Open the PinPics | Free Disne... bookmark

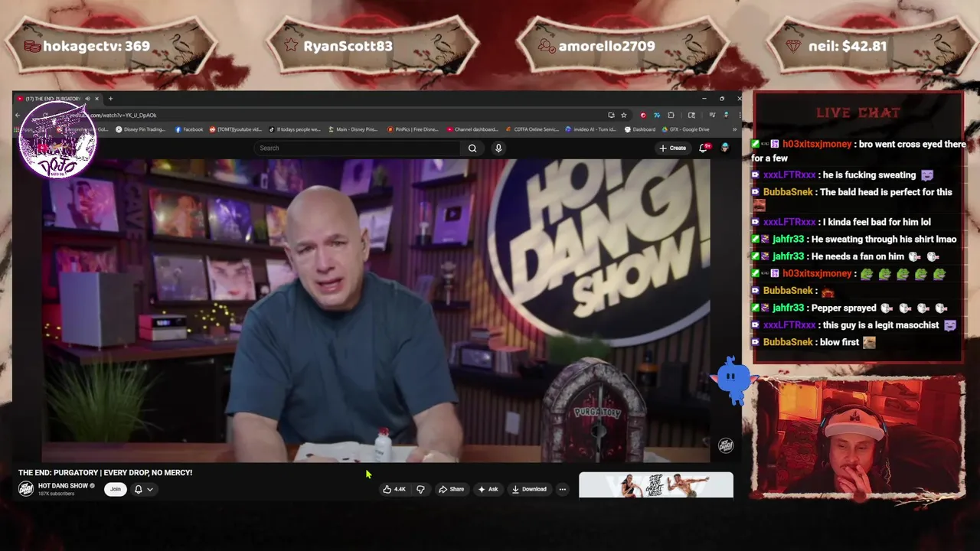413,129
